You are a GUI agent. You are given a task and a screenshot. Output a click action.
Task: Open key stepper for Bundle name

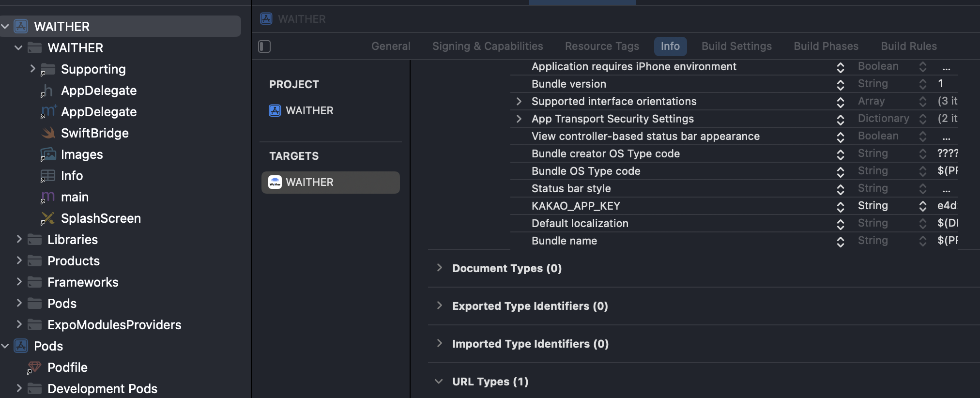coord(841,241)
